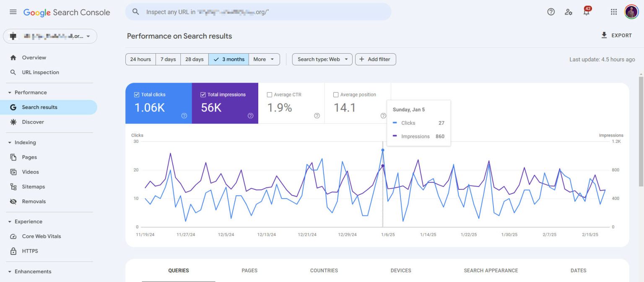Screen dimensions: 644x282
Task: Open the property selector dropdown
Action: pos(50,36)
